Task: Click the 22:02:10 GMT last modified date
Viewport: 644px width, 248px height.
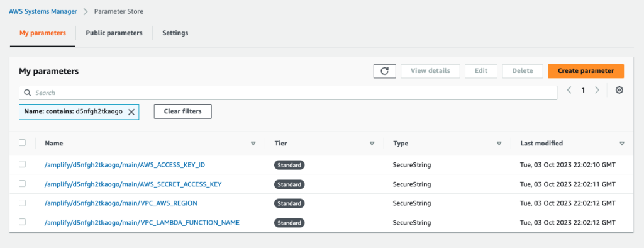Action: (568, 165)
